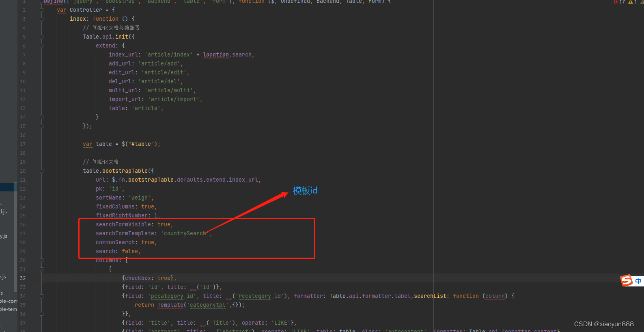The image size is (644, 332).
Task: Click the 'column' parameter on line 34
Action: [495, 296]
